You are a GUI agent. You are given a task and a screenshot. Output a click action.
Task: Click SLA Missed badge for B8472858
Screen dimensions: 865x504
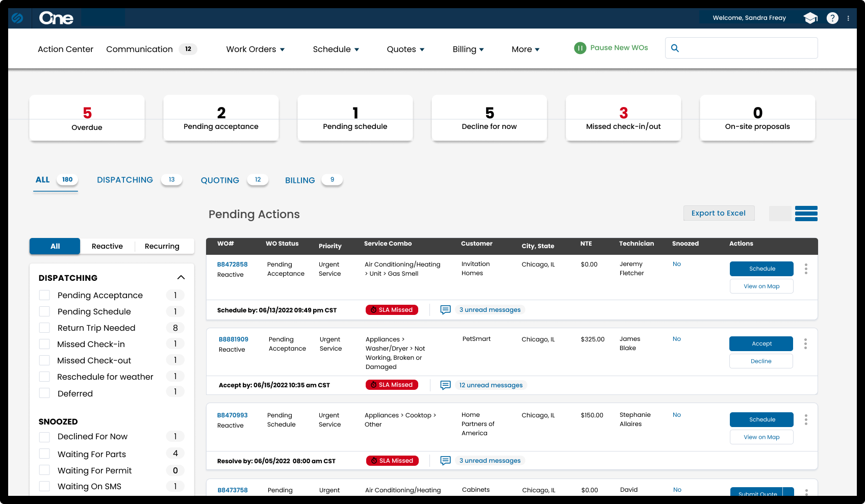pyautogui.click(x=392, y=310)
